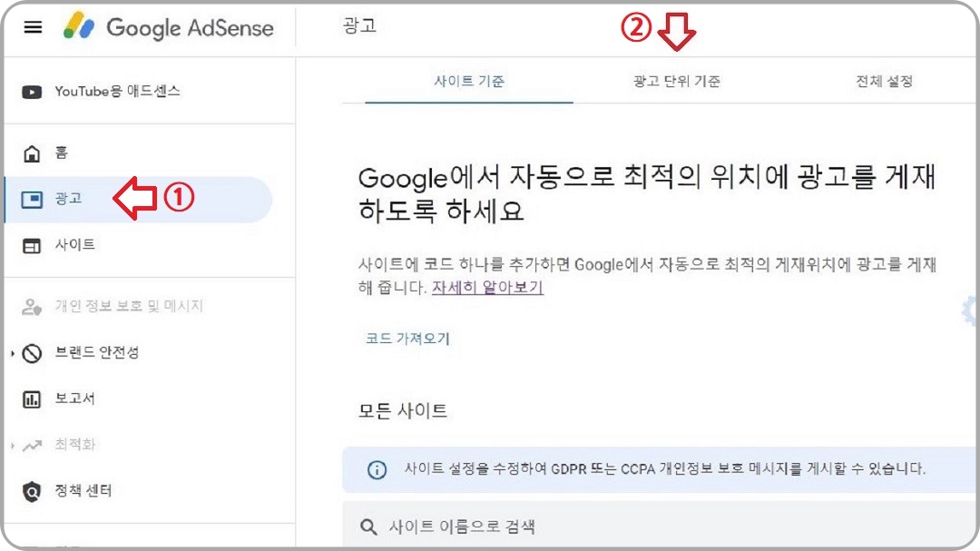The height and width of the screenshot is (551, 980).
Task: Open the hamburger navigation menu
Action: 34,27
